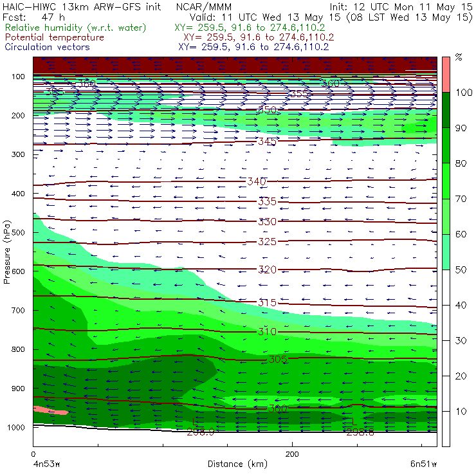Click the 'L 298.9' low marker label
476x476 pixels.
coord(200,427)
